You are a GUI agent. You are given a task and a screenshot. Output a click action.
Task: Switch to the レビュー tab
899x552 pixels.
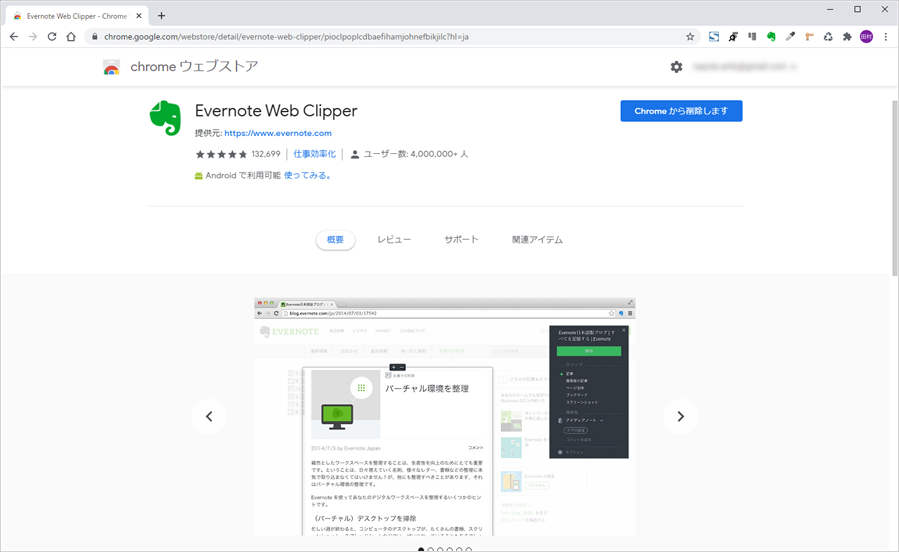click(394, 240)
